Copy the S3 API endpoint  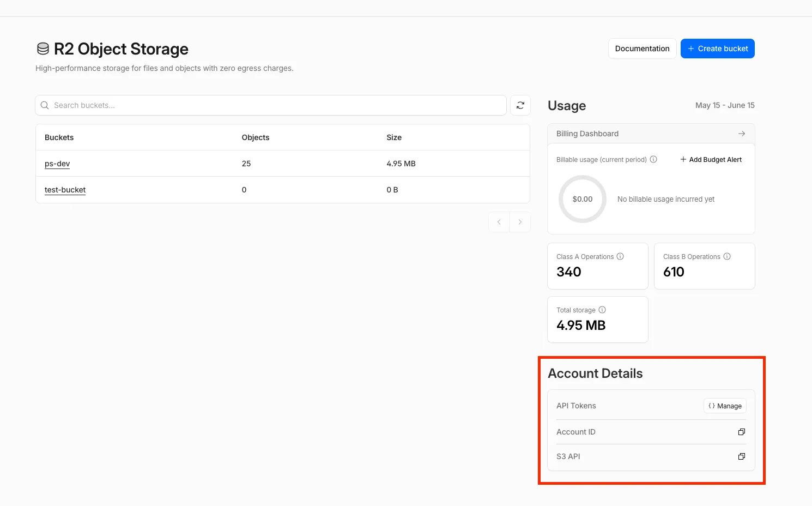[742, 456]
